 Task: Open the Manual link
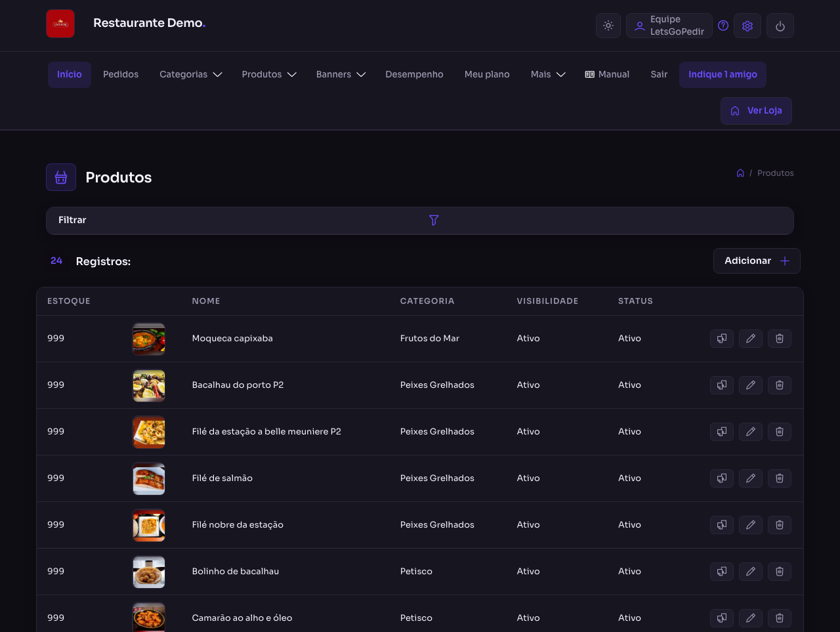click(x=607, y=75)
